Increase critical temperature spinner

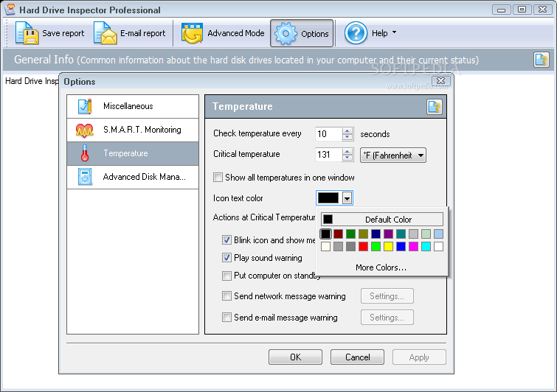click(x=347, y=152)
